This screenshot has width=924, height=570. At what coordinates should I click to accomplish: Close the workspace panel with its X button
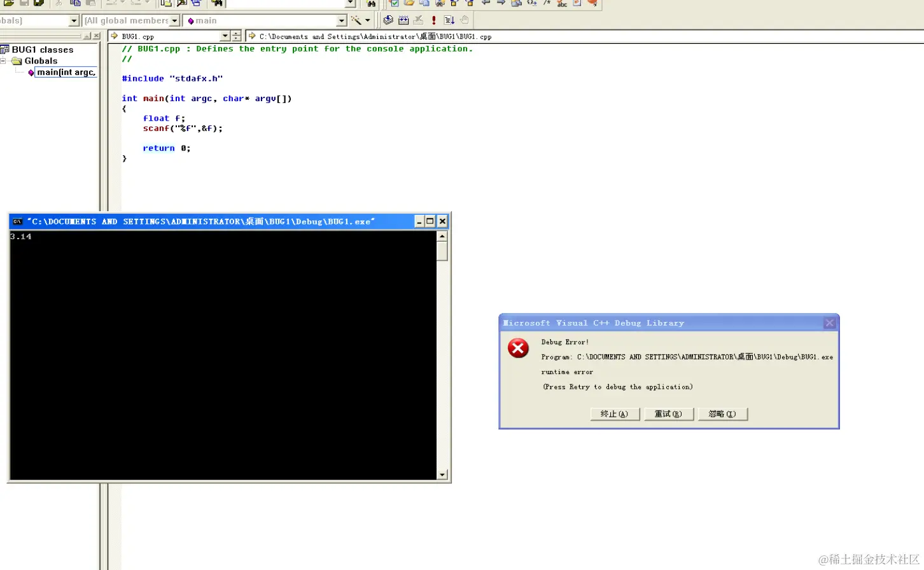click(97, 36)
